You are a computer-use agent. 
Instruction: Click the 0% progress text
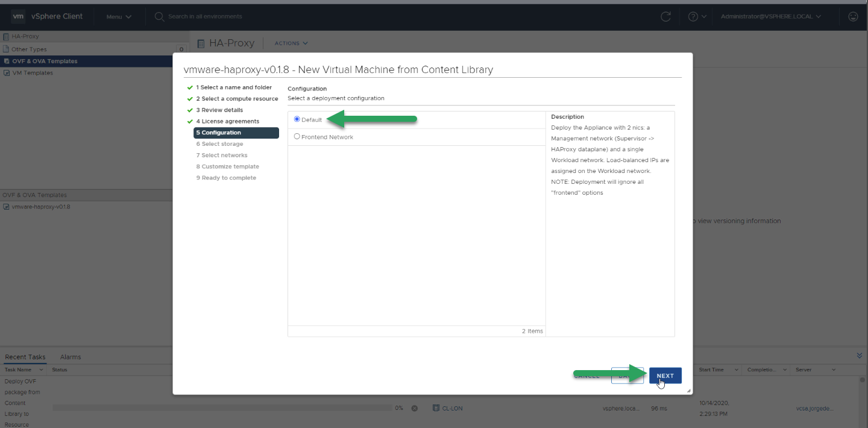398,408
